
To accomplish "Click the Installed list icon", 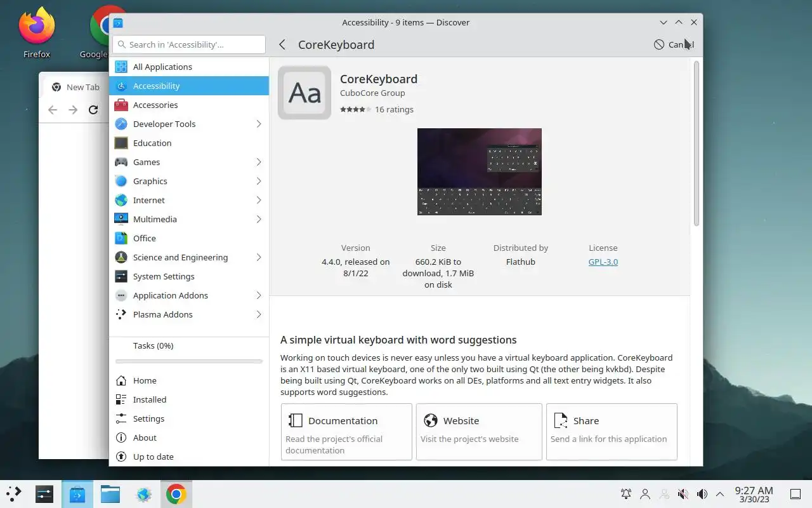I will tap(121, 399).
